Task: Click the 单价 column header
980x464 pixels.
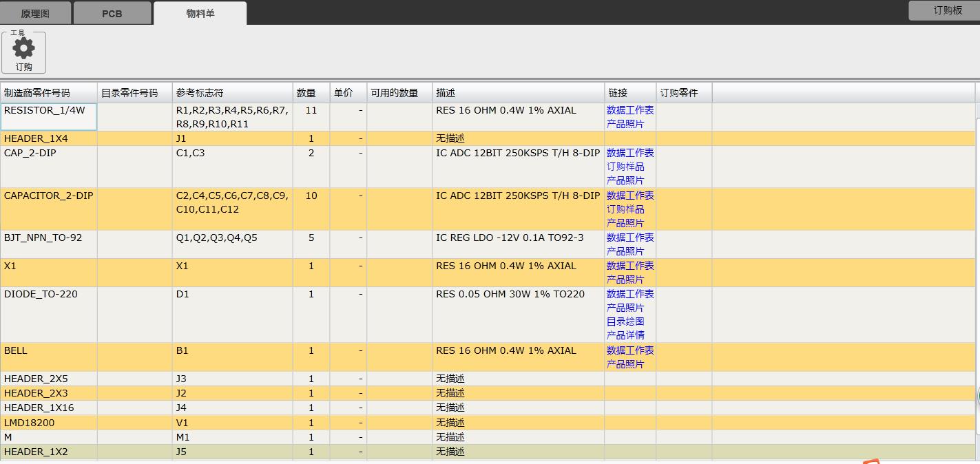Action: [x=348, y=93]
